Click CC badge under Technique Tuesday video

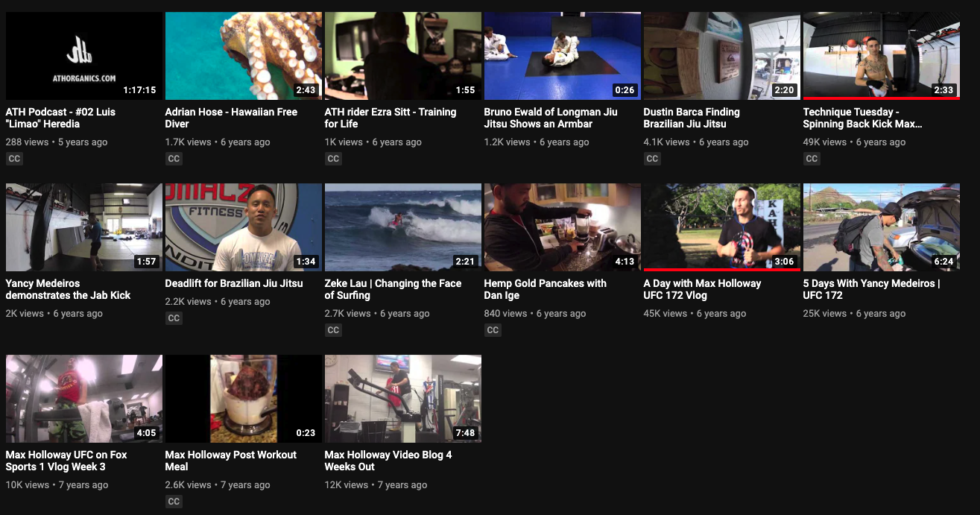pyautogui.click(x=812, y=159)
